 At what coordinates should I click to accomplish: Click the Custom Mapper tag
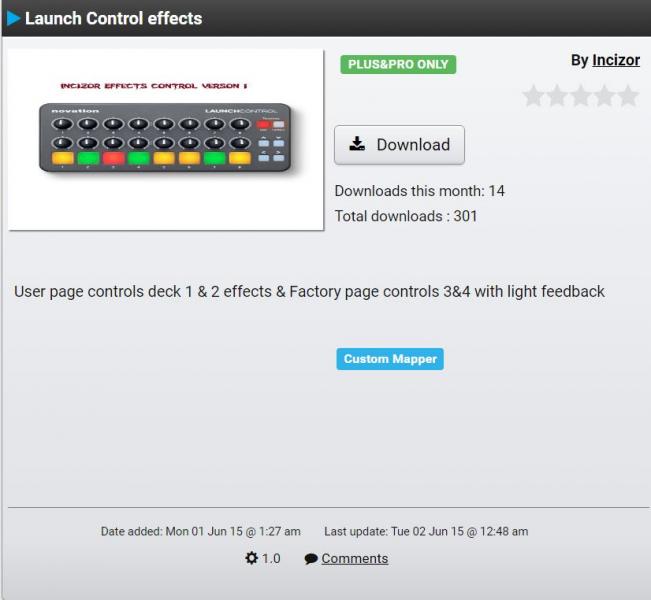coord(390,359)
